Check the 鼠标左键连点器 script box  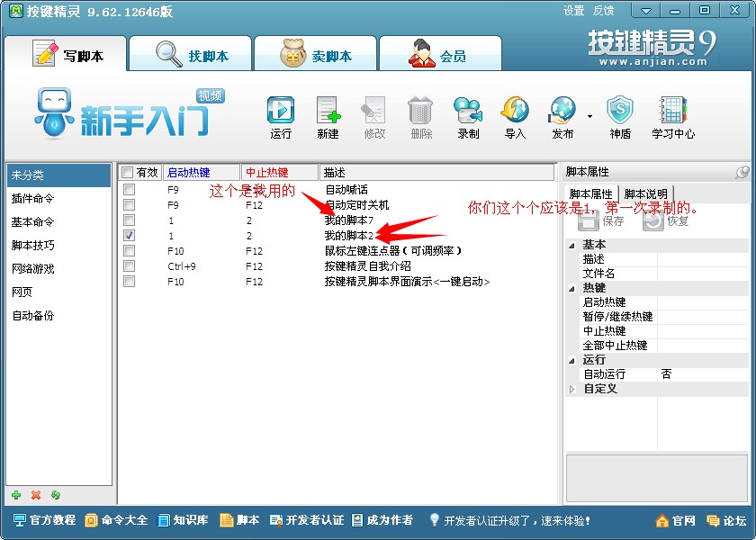click(x=129, y=251)
